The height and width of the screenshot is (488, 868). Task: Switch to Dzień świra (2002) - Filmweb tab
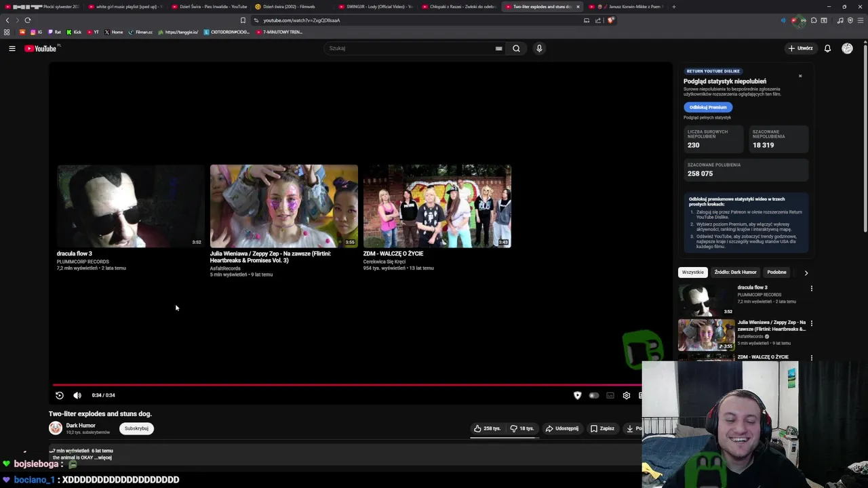click(x=288, y=7)
